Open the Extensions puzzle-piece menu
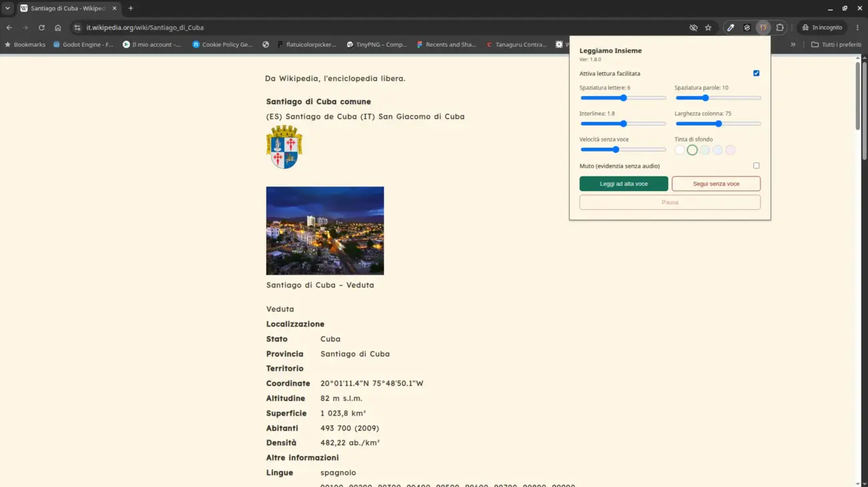Screen dimensions: 868x487 tap(780, 27)
